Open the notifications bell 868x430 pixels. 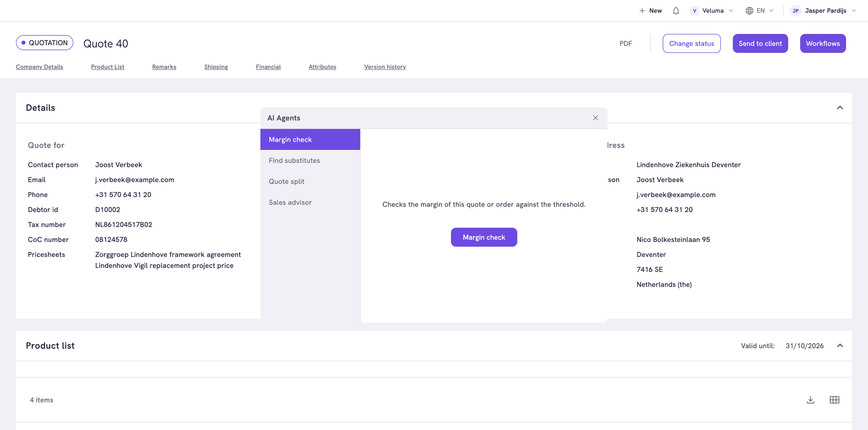[x=676, y=10]
